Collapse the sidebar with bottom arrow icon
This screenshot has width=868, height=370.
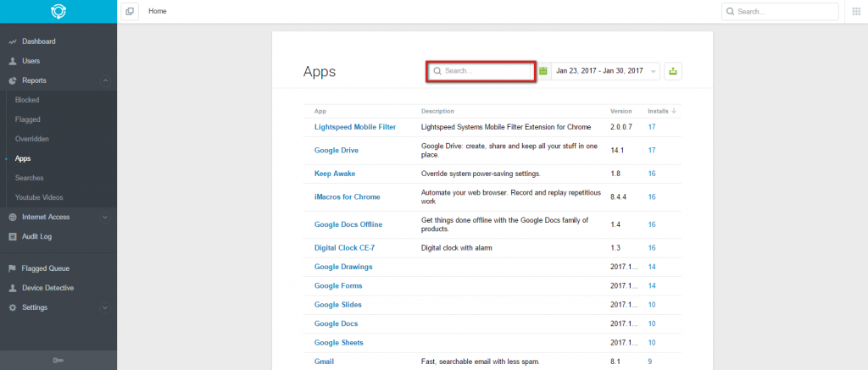pos(58,361)
